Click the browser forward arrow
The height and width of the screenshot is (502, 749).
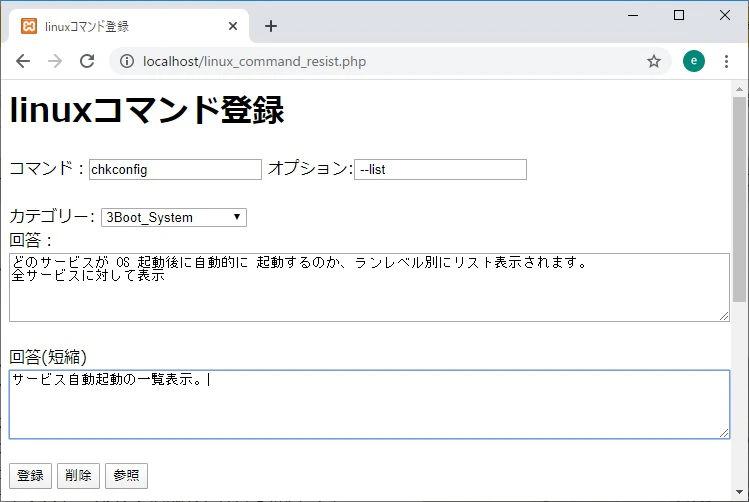pos(55,61)
